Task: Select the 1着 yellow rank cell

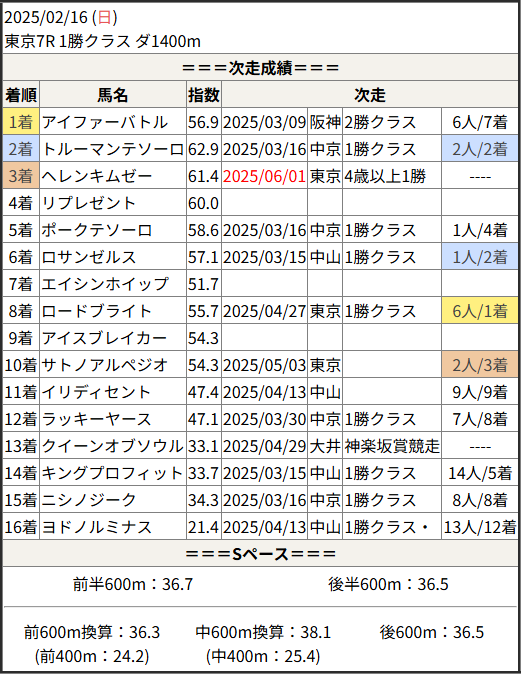Action: pos(21,122)
